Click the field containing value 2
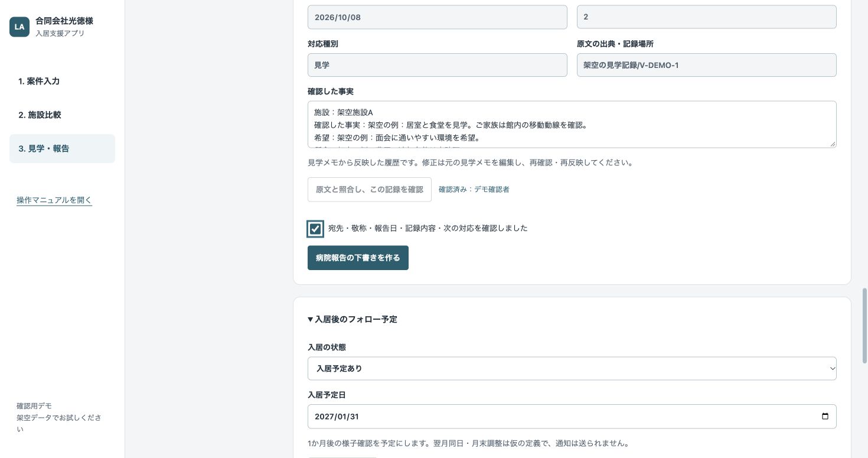868x458 pixels. click(x=706, y=17)
